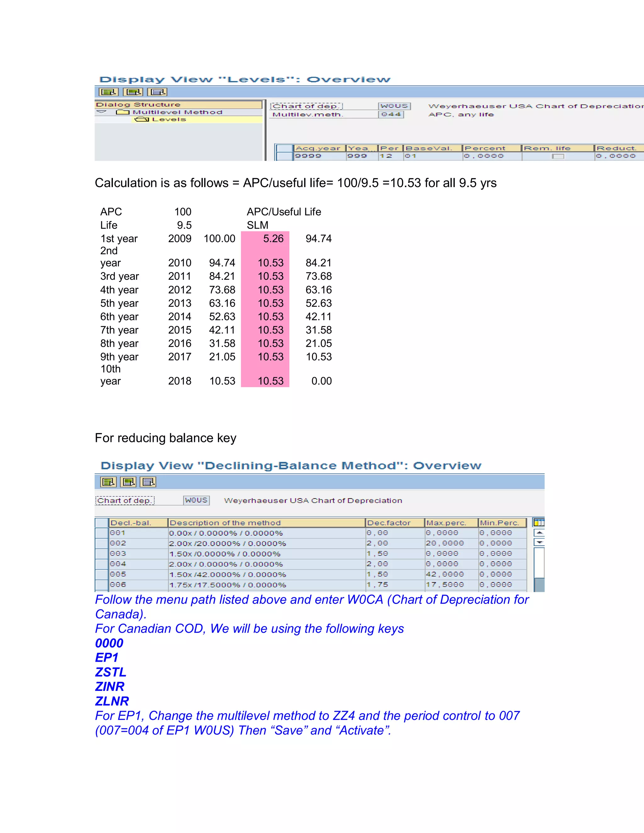Click scroll-up arrow of declining-balance table
644x833 pixels.
point(539,532)
